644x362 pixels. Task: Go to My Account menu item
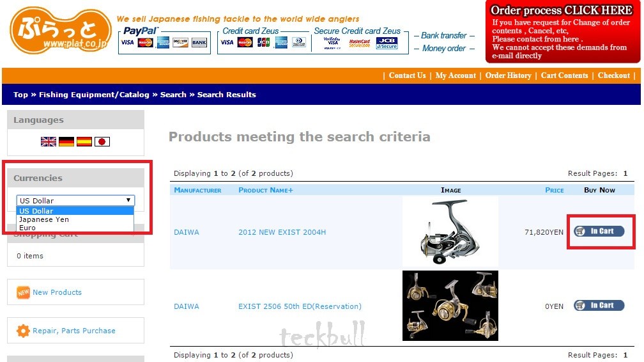456,75
